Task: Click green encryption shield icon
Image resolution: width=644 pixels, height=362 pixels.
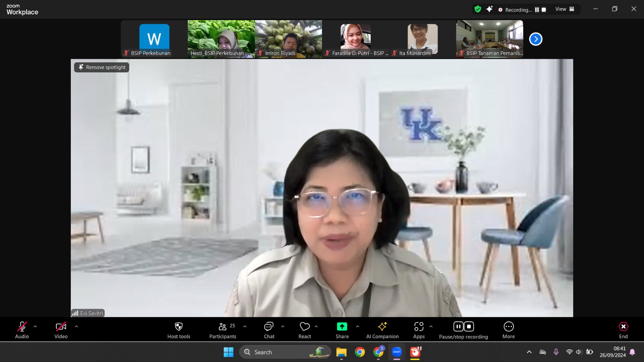Action: 478,9
